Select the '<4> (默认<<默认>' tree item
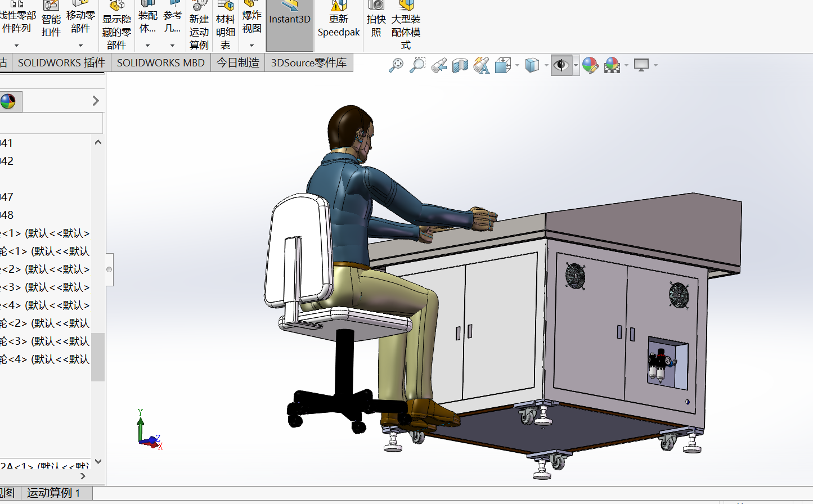Screen dimensions: 813x504 pyautogui.click(x=45, y=305)
